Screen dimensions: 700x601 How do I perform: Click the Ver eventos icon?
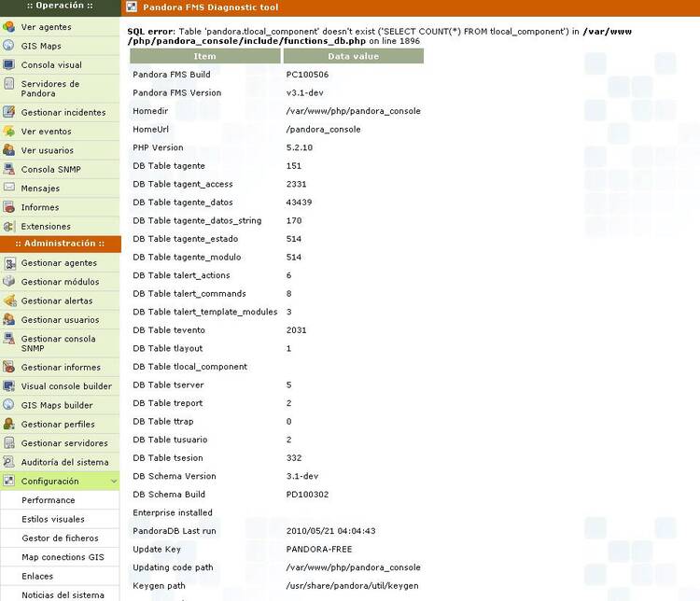tap(9, 132)
